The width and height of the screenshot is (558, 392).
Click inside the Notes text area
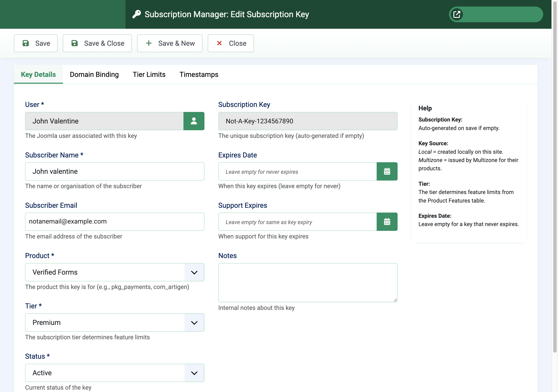(307, 282)
